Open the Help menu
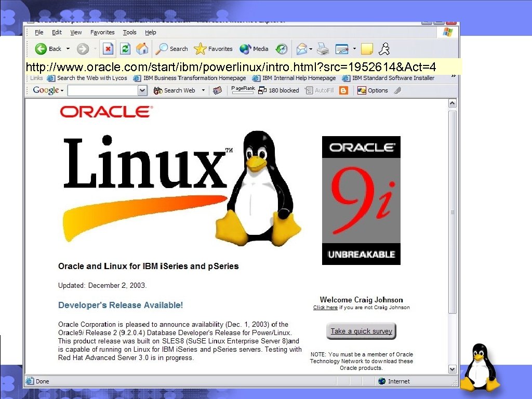The image size is (532, 399). coord(151,32)
